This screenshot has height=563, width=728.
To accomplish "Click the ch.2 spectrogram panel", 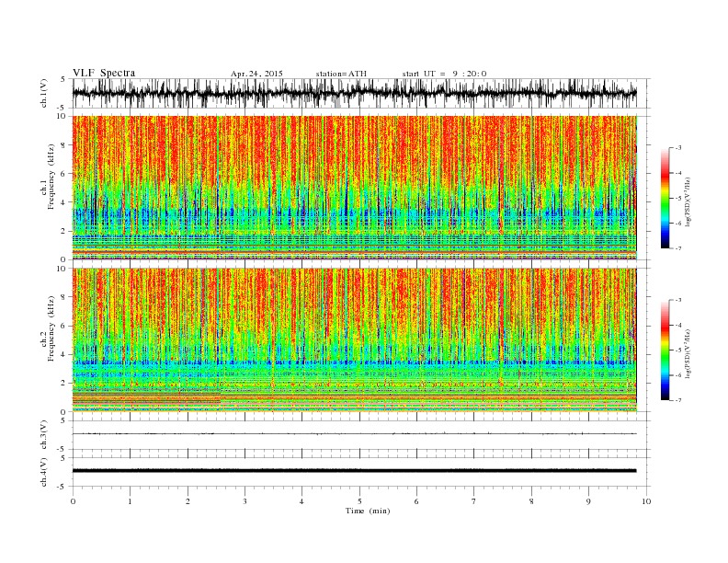I will 354,340.
